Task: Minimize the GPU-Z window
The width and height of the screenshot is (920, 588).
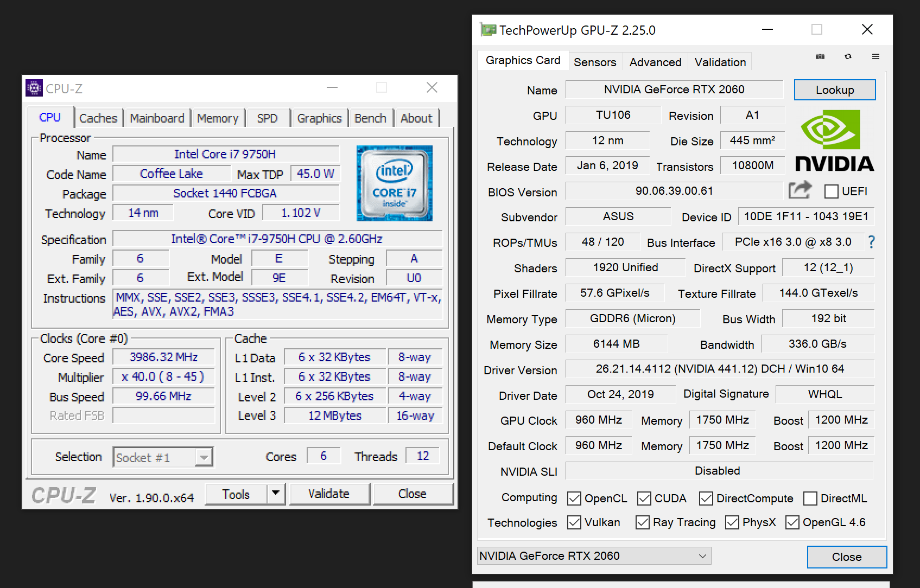Action: click(767, 30)
